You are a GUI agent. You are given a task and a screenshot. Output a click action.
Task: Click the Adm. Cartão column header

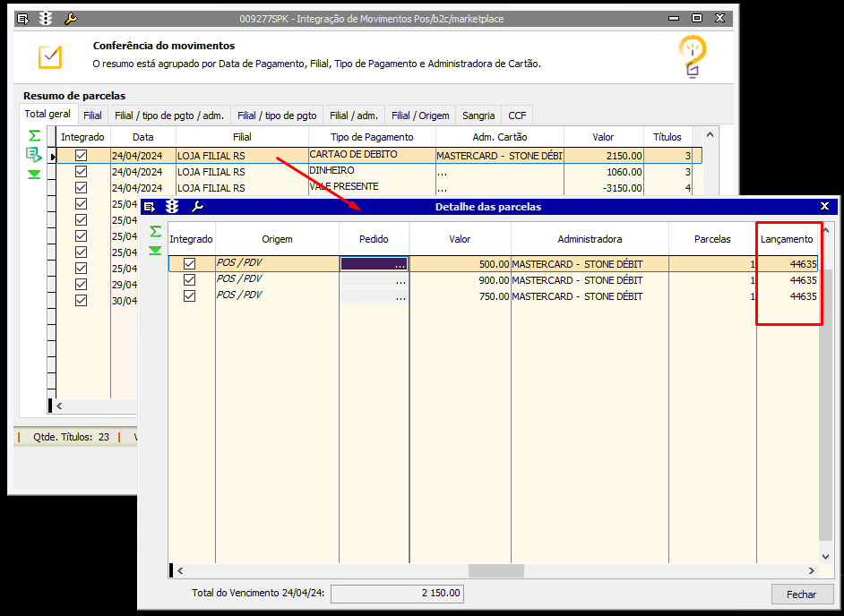click(x=500, y=137)
